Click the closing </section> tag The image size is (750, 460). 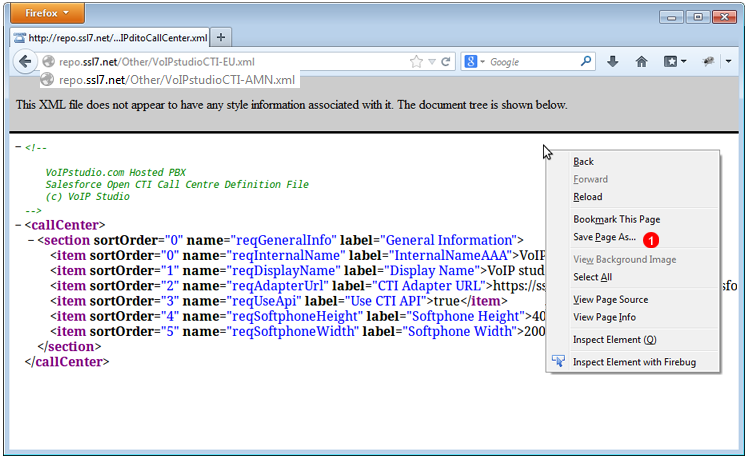69,347
